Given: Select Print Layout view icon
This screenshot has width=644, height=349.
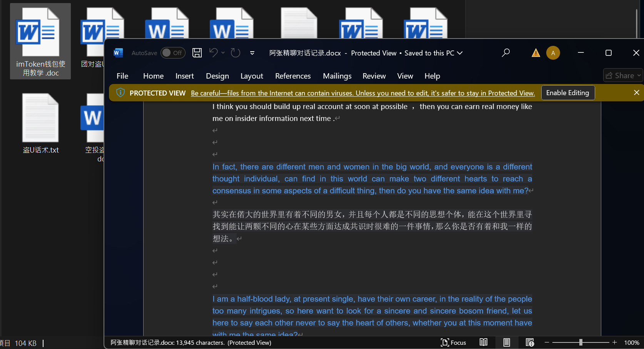Looking at the screenshot, I should (x=507, y=342).
